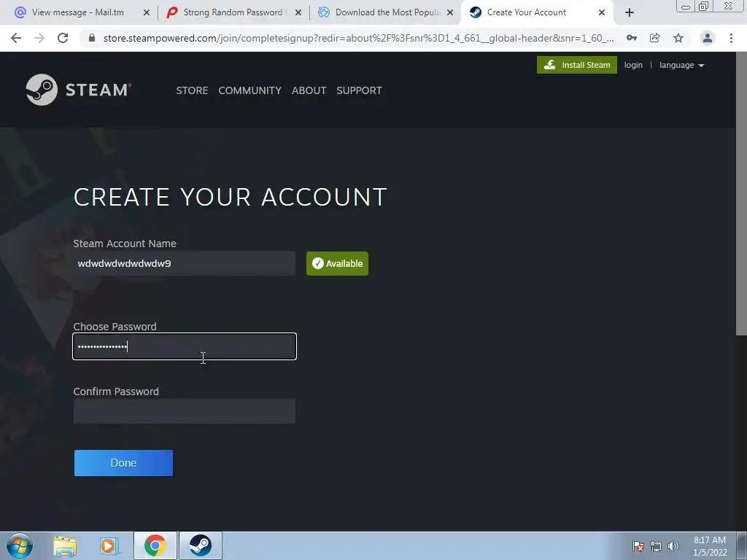Image resolution: width=747 pixels, height=560 pixels.
Task: Minimize the Chrome window
Action: [686, 7]
